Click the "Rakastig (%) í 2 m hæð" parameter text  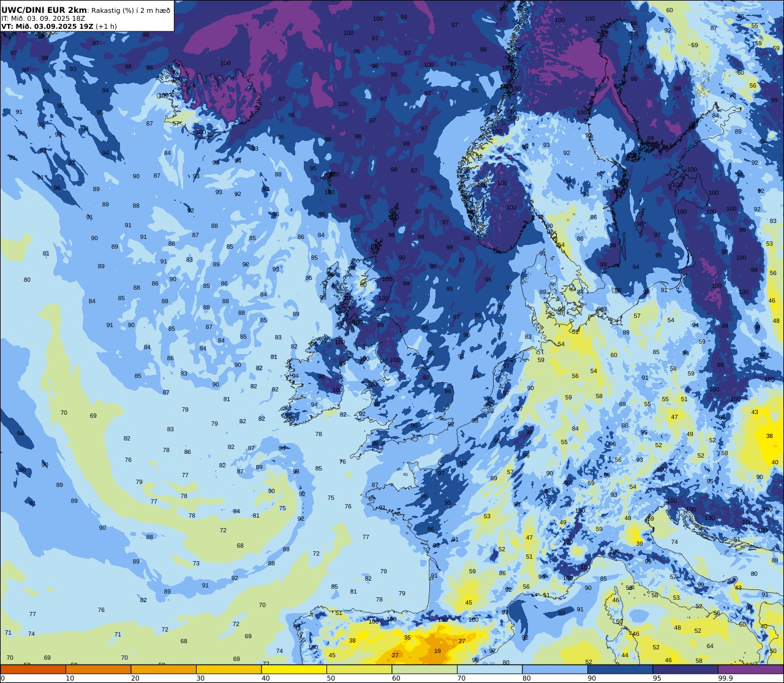click(130, 10)
